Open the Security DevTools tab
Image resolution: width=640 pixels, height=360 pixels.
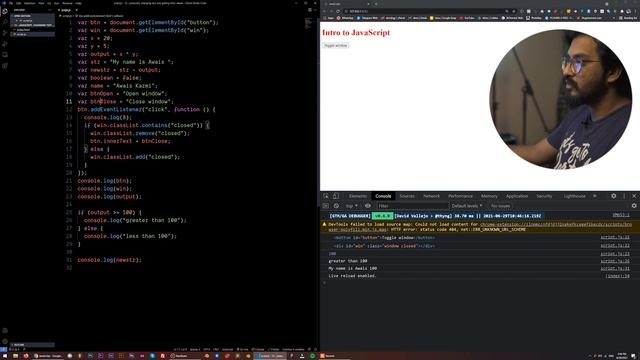[x=544, y=196]
